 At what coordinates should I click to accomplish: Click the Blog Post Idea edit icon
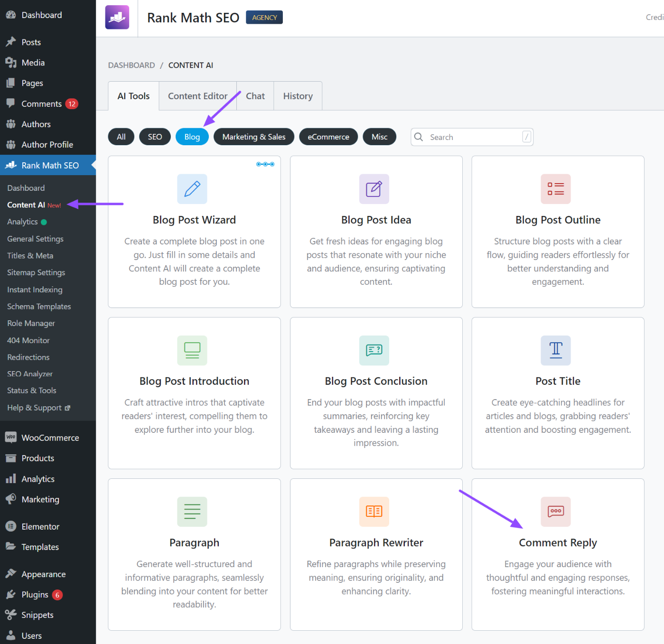point(374,189)
